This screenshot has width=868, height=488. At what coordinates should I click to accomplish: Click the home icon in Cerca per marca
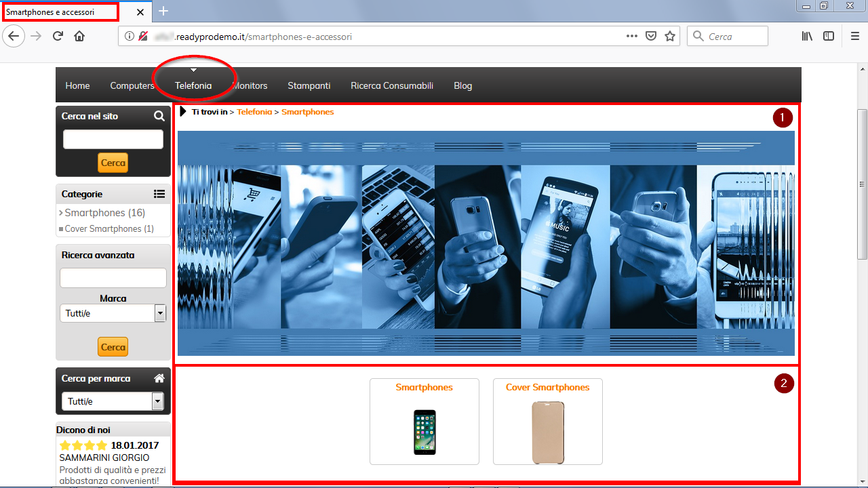pyautogui.click(x=159, y=378)
